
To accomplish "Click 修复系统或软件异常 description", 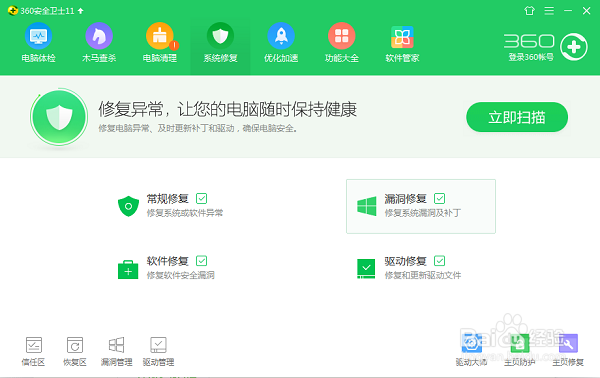I will [x=185, y=213].
